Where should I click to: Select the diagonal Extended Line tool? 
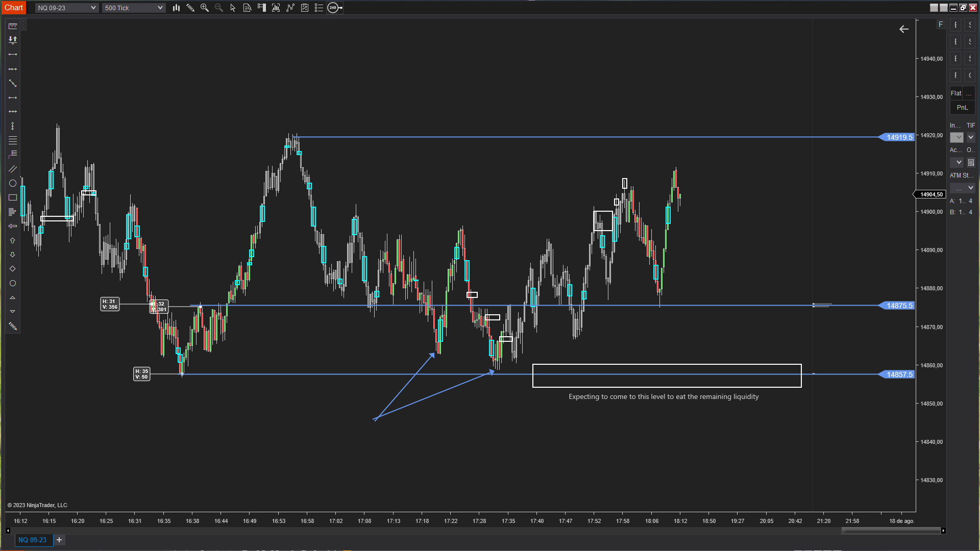click(13, 83)
